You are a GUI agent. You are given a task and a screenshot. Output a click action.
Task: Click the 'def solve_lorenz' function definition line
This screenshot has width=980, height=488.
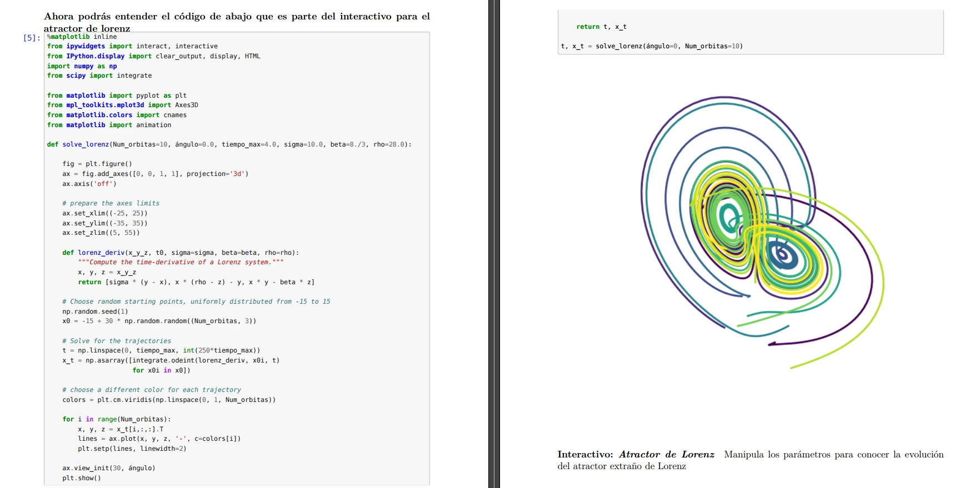(x=229, y=144)
